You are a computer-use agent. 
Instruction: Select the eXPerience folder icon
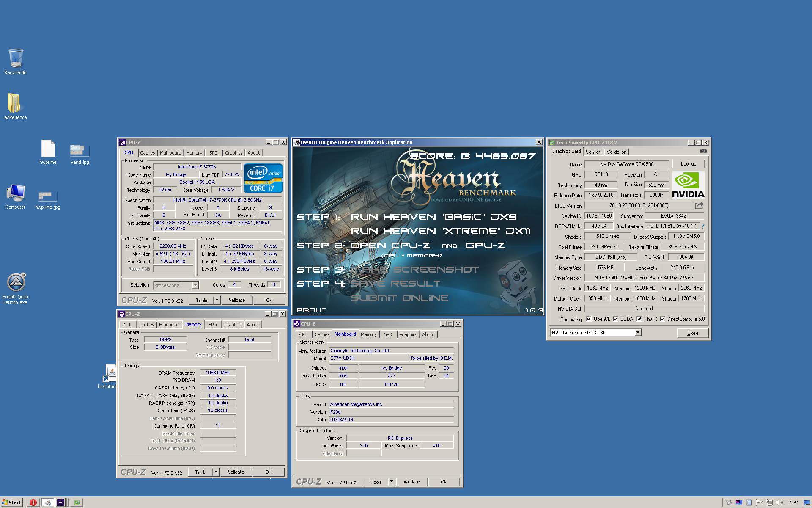click(x=16, y=106)
